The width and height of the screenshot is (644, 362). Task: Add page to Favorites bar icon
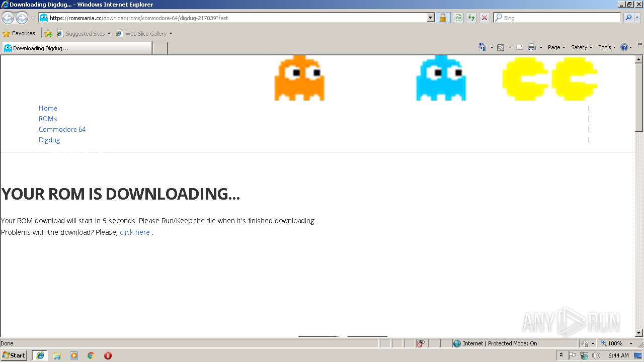(48, 34)
